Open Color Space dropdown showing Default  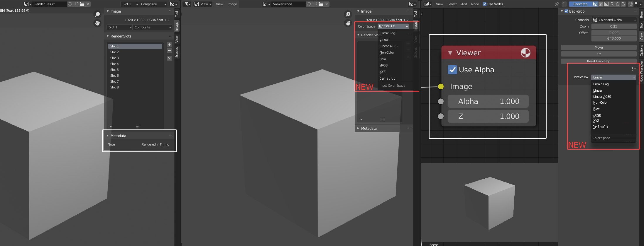tap(393, 26)
